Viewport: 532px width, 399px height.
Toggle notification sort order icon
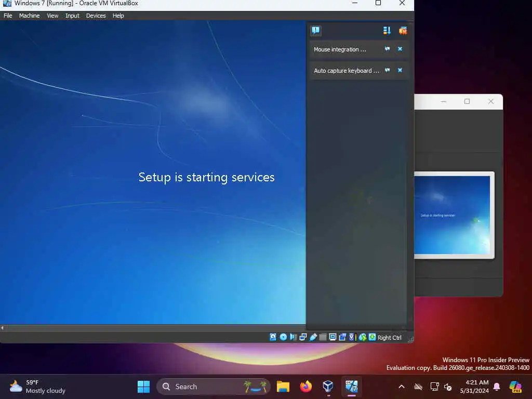click(387, 31)
